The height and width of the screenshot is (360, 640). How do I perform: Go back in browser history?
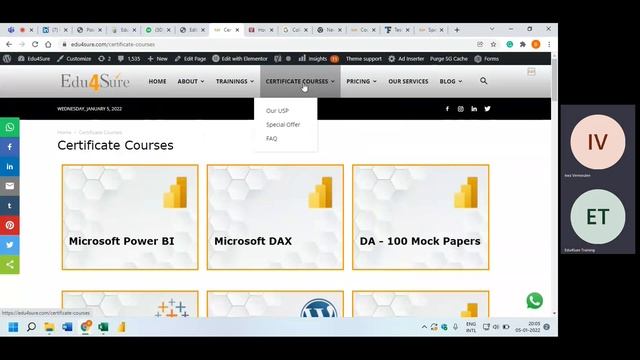point(9,44)
